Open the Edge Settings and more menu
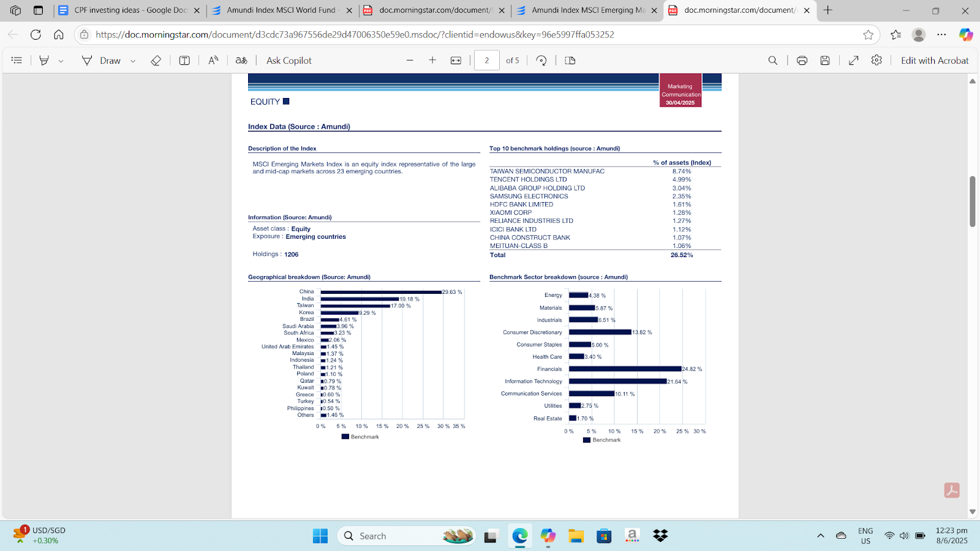Screen dimensions: 980x551 tap(941, 35)
